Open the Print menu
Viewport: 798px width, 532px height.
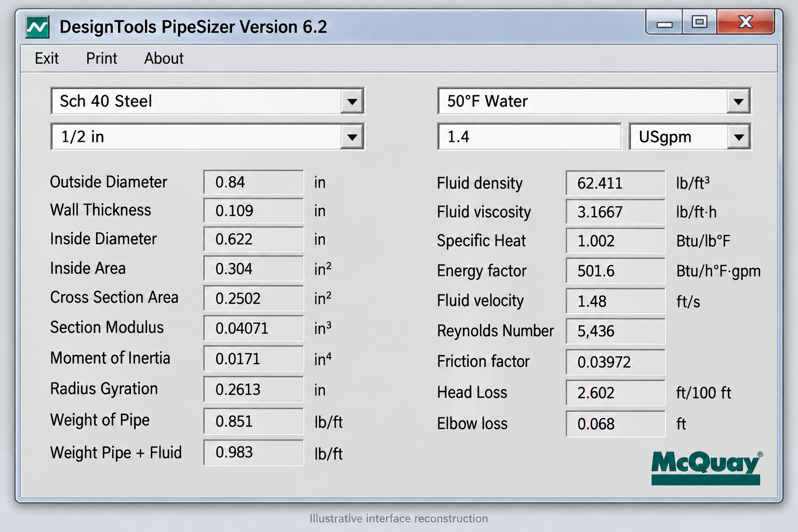pos(102,58)
